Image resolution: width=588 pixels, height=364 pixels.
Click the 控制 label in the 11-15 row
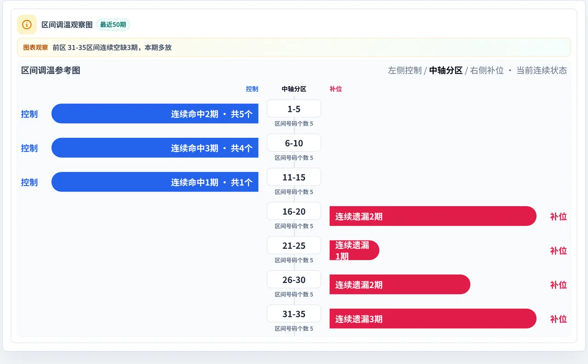tap(29, 182)
